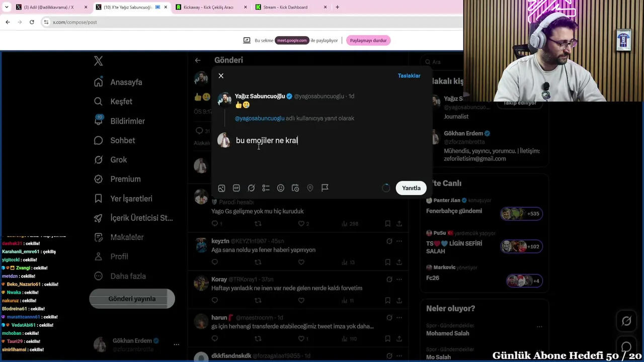Go back using the arrow beside Gönderi
Image resolution: width=644 pixels, height=362 pixels.
(x=198, y=60)
